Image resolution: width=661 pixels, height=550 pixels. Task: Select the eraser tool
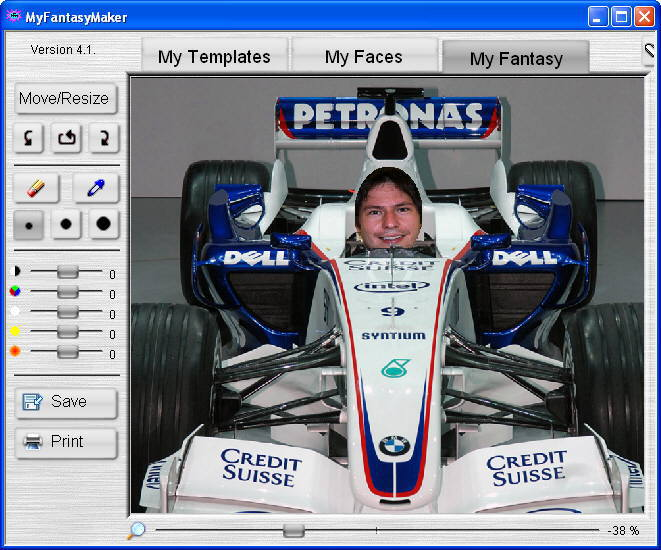click(36, 188)
